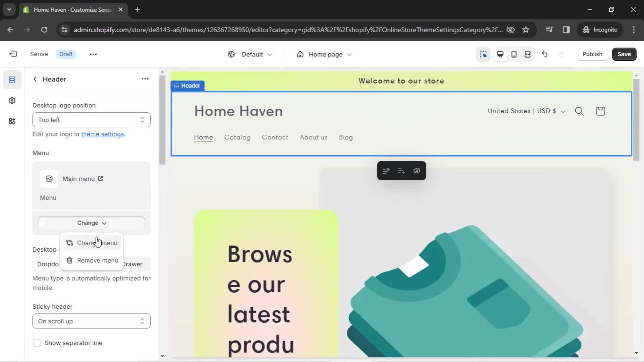Click the Main menu external link icon
This screenshot has height=362, width=644.
point(100,179)
